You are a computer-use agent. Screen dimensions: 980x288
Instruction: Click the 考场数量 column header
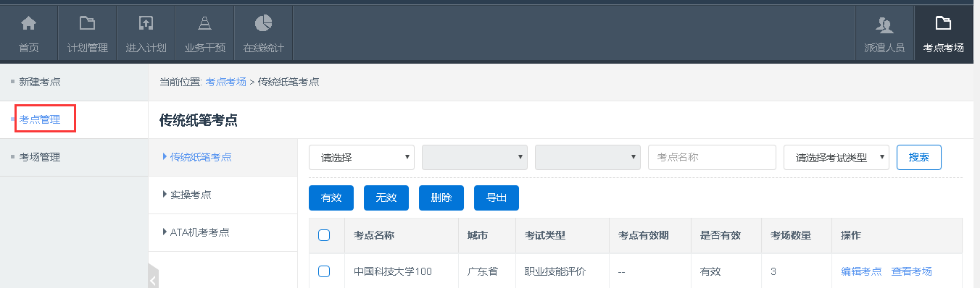click(x=792, y=235)
